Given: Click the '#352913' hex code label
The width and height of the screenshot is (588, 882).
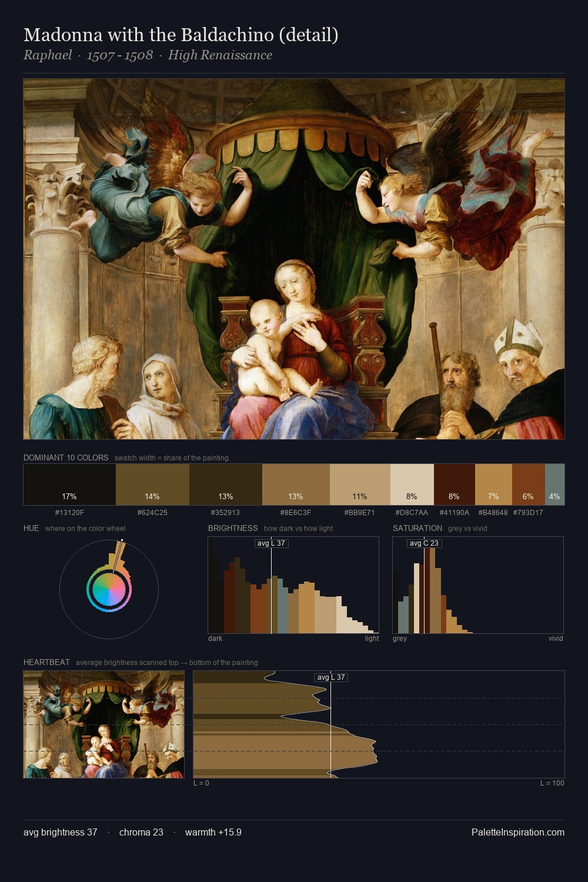Looking at the screenshot, I should tap(226, 513).
